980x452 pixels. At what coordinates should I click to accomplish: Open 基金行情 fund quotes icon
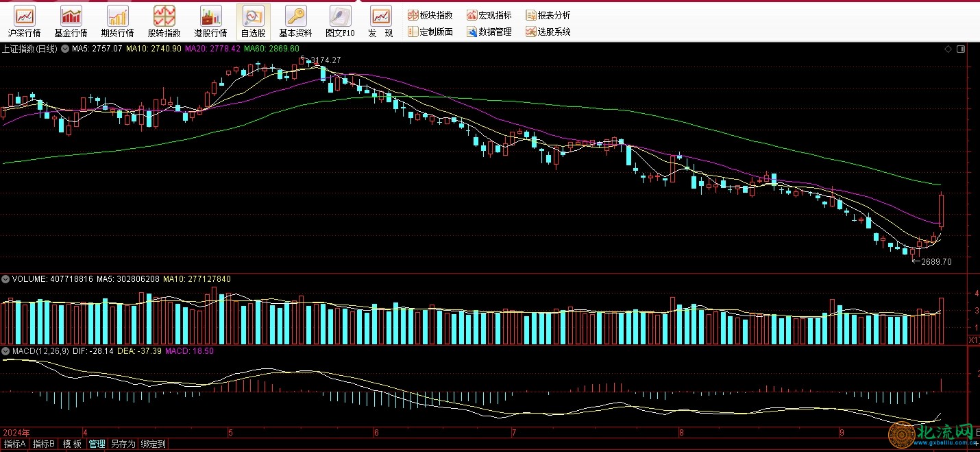tap(71, 21)
